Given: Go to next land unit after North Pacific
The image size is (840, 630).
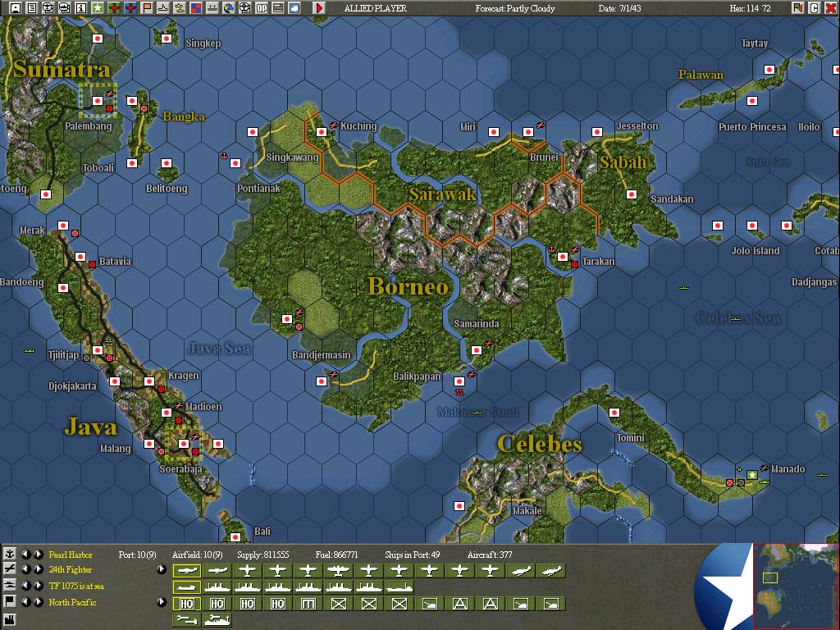Looking at the screenshot, I should (x=38, y=601).
